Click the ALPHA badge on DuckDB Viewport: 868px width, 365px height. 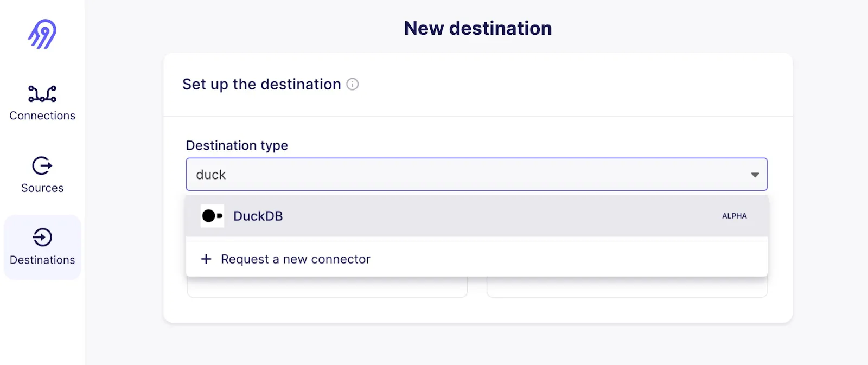[735, 216]
